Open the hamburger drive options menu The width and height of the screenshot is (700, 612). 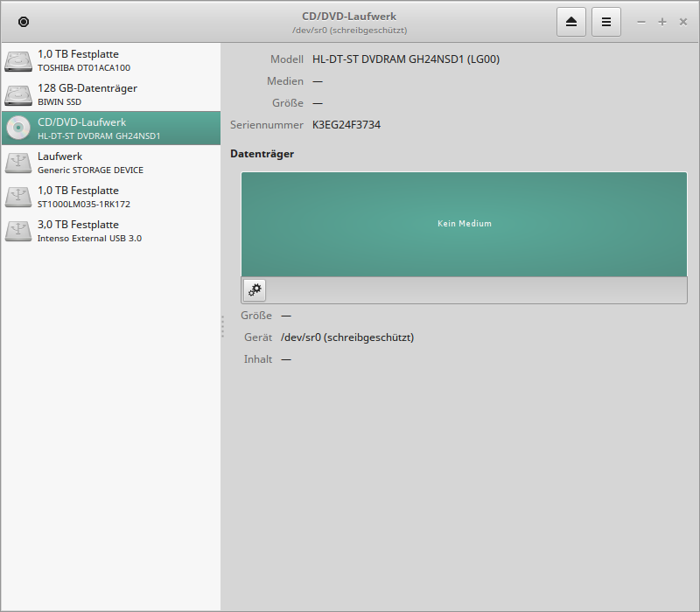(x=605, y=22)
